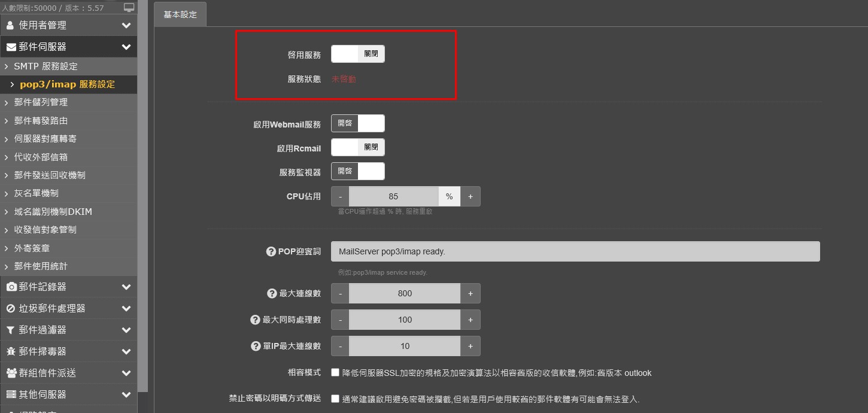Decrease 最大連線數 with the minus button
This screenshot has width=868, height=413.
pyautogui.click(x=340, y=293)
